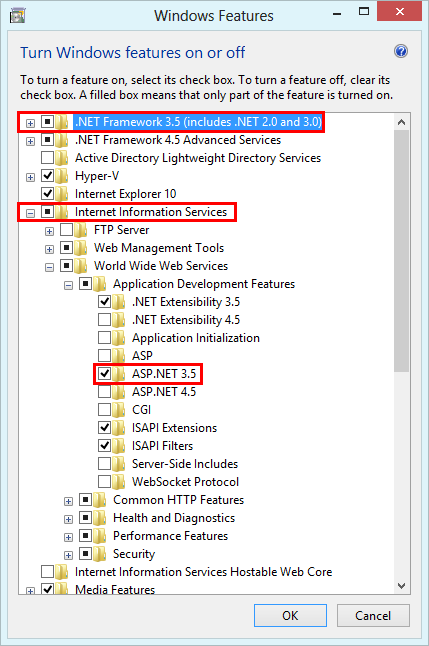Screen dimensions: 429x646
Task: Check the WebSocket Protocol checkbox
Action: tap(105, 481)
